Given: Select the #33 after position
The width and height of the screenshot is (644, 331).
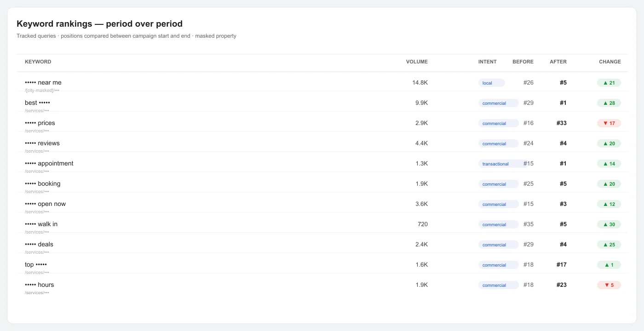Looking at the screenshot, I should click(562, 123).
